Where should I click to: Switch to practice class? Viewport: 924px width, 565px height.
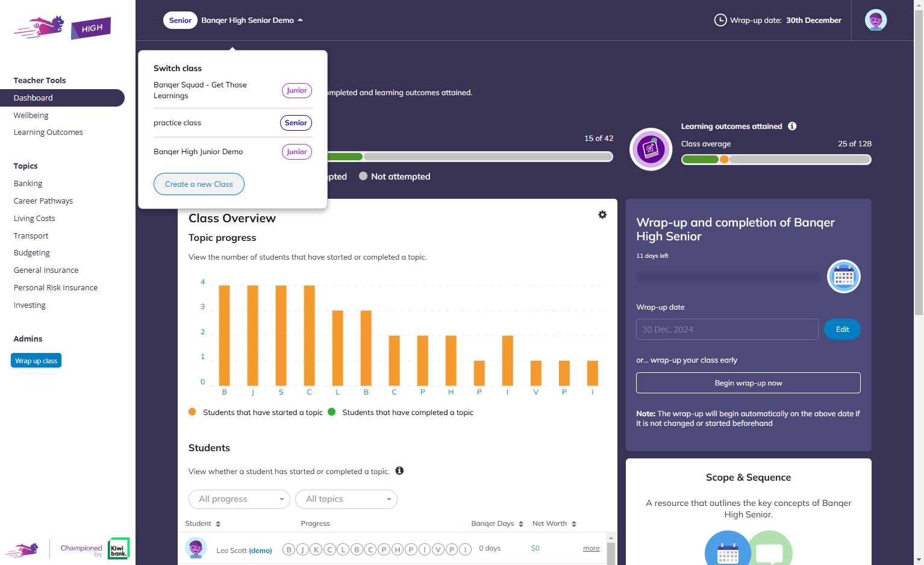point(233,123)
